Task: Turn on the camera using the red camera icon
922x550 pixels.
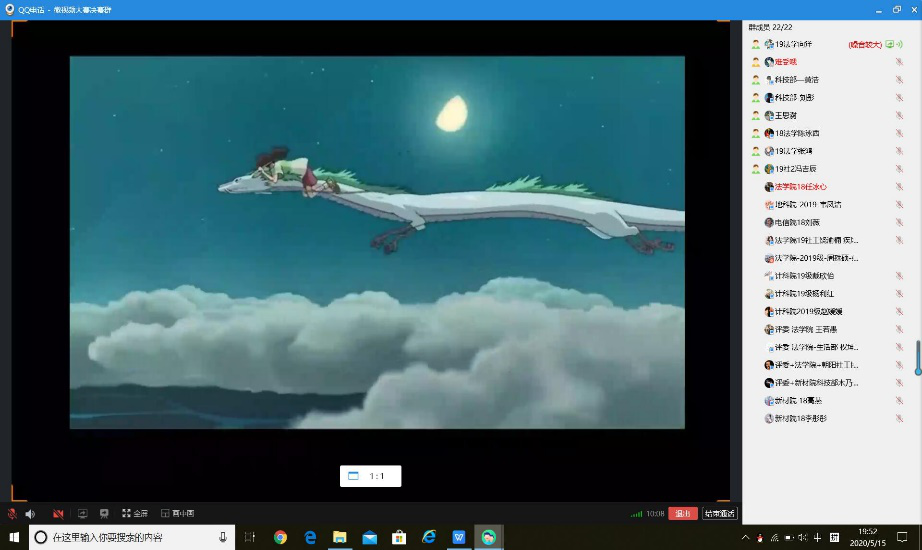Action: (58, 514)
